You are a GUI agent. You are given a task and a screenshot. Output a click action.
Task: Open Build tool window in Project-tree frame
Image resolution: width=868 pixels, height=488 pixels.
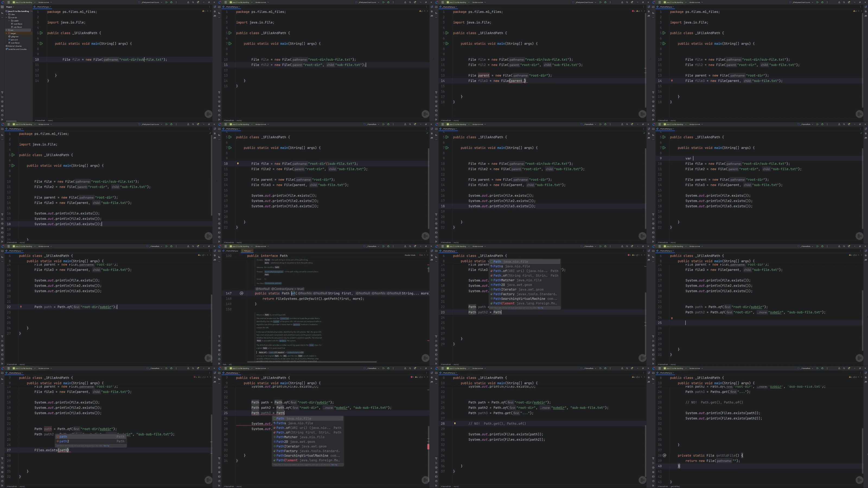[x=2, y=92]
